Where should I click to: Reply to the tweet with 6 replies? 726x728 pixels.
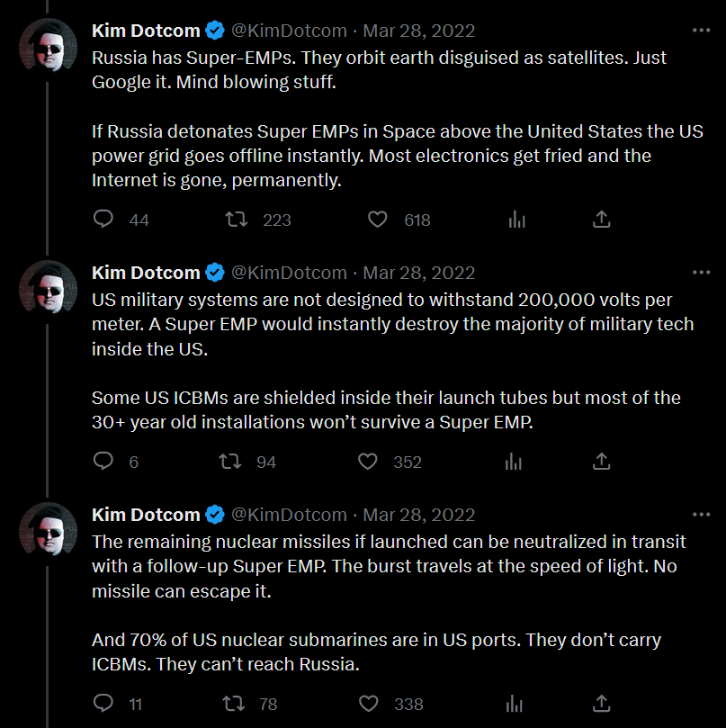pyautogui.click(x=103, y=462)
